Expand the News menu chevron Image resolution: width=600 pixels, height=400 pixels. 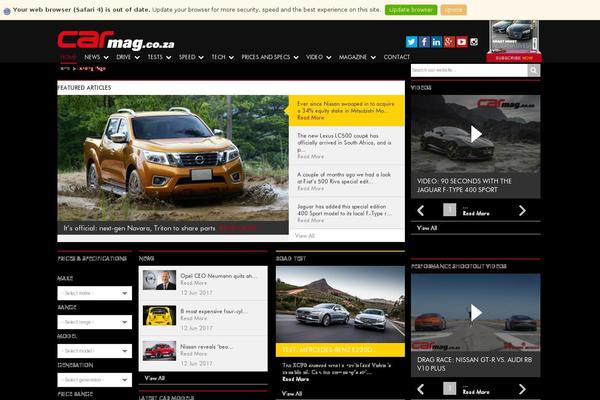(x=106, y=57)
